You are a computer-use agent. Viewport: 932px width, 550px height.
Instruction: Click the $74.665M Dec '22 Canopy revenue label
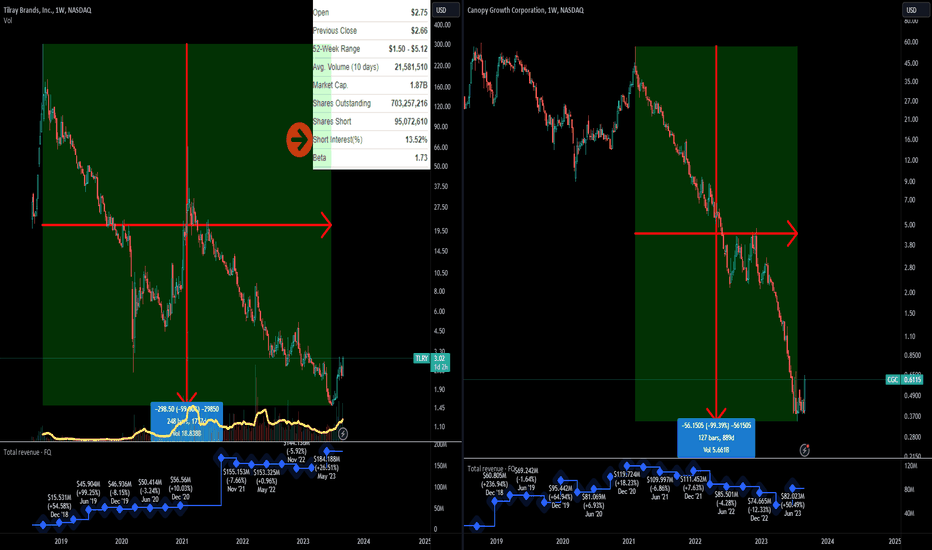[759, 510]
